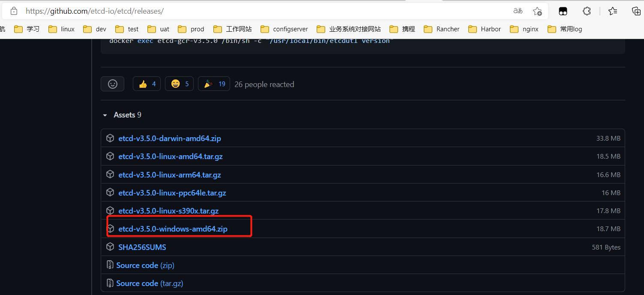The width and height of the screenshot is (644, 295).
Task: Open the dev bookmarks folder
Action: (x=95, y=29)
